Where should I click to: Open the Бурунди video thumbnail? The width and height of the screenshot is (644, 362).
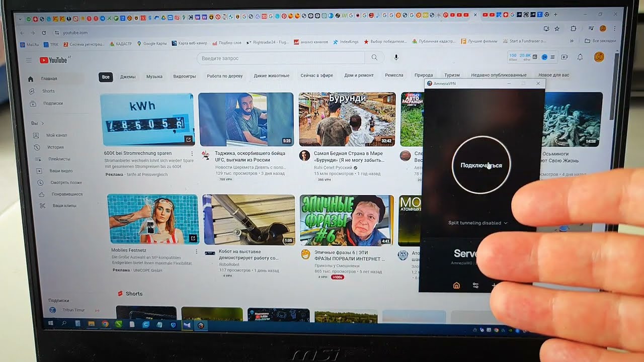click(x=347, y=119)
